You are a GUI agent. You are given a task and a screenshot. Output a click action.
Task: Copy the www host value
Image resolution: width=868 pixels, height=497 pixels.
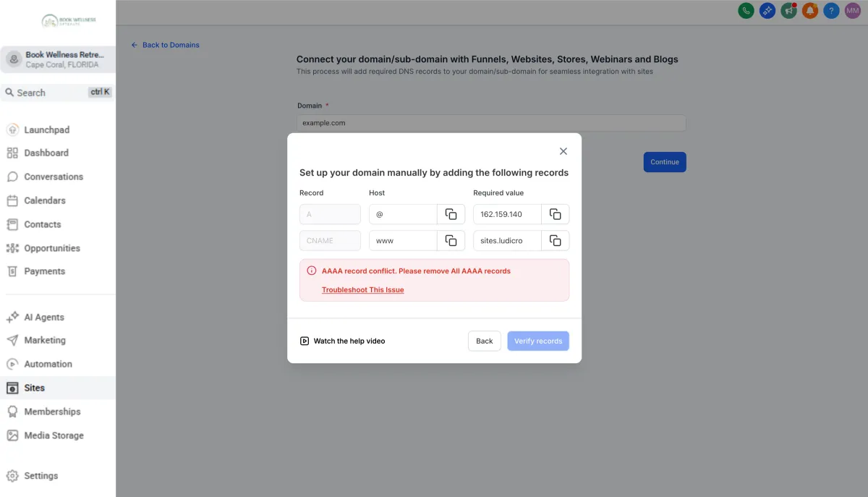coord(451,240)
